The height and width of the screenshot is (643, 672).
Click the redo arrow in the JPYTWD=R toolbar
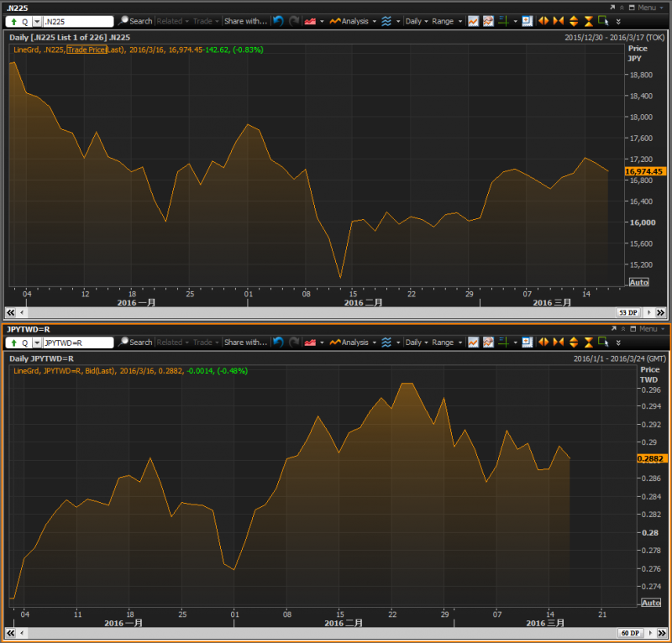point(294,342)
